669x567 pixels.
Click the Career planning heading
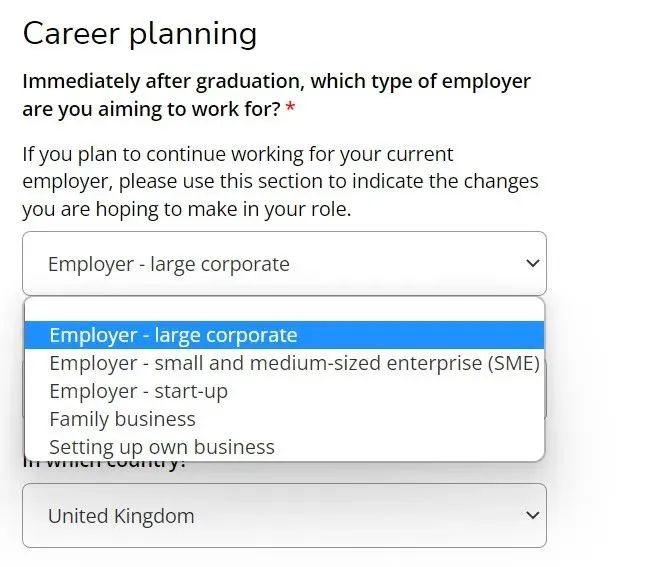coord(139,34)
